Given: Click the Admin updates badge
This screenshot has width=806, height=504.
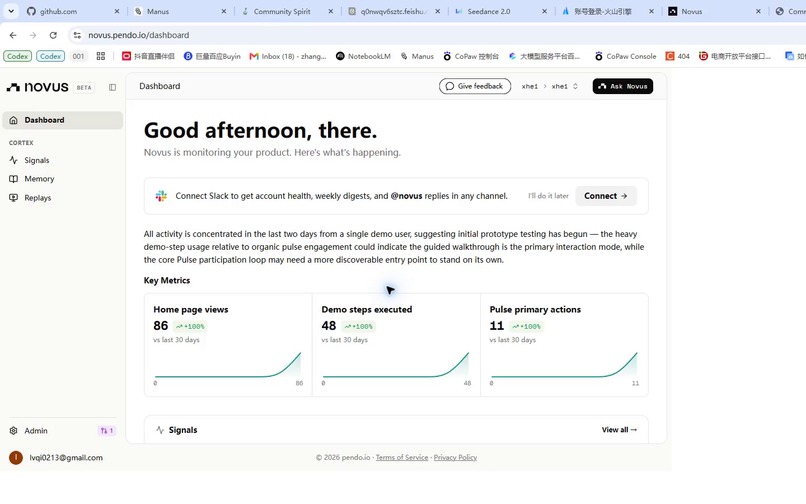Looking at the screenshot, I should click(107, 430).
